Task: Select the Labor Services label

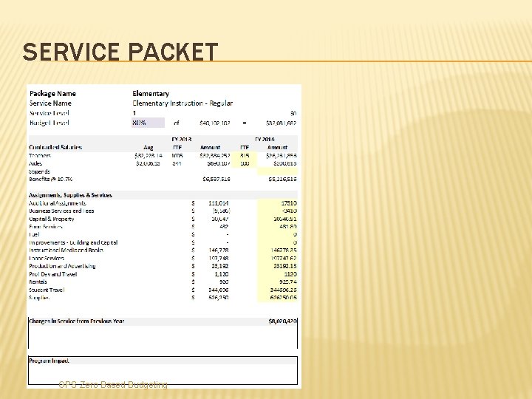Action: pyautogui.click(x=47, y=258)
